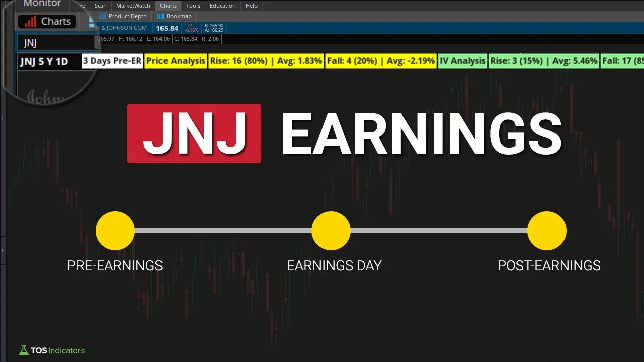Toggle the 3 Days Pre-ER setting
The image size is (644, 362).
[x=112, y=60]
